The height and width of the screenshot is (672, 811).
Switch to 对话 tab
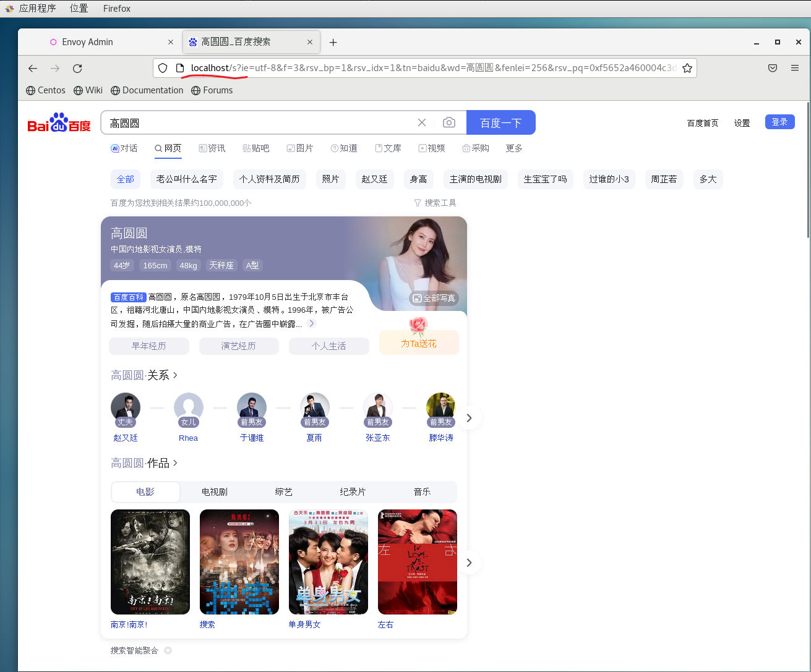(124, 148)
